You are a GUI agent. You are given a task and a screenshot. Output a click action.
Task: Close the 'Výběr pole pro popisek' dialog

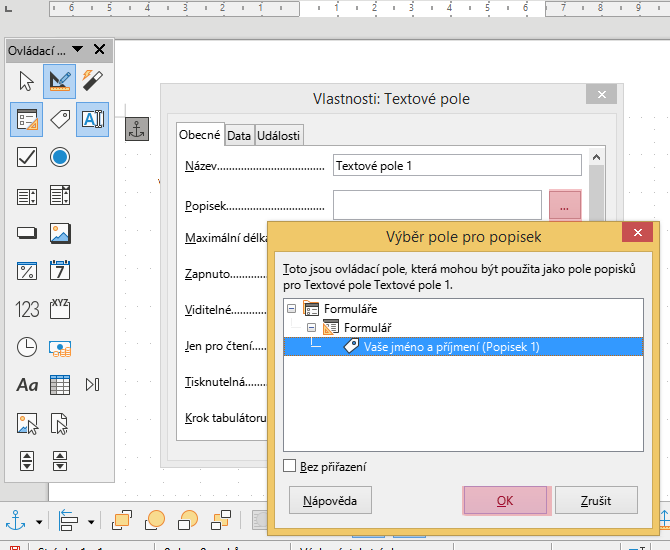638,232
